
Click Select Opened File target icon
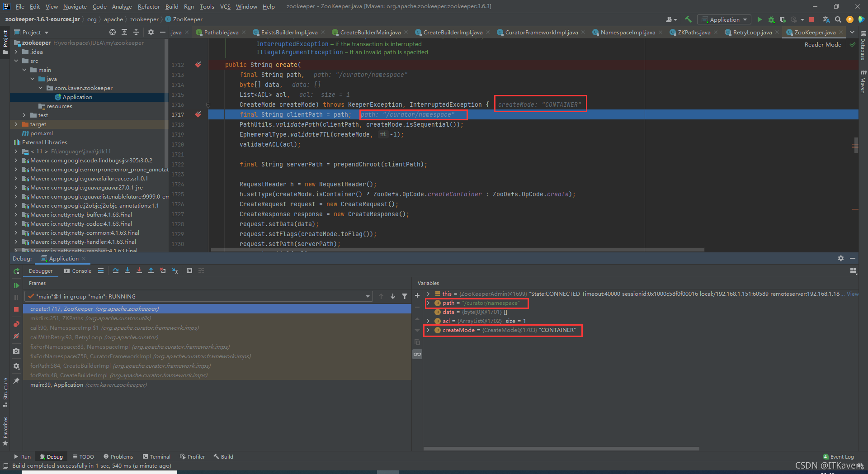pyautogui.click(x=113, y=32)
